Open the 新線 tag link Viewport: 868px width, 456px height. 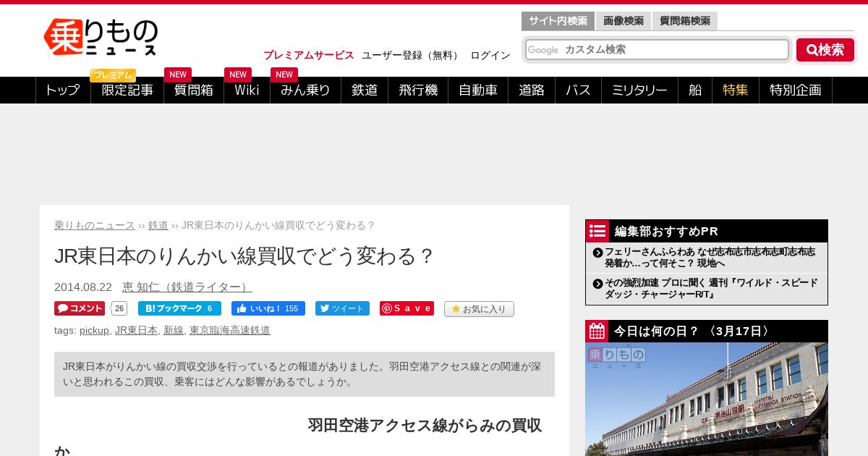pyautogui.click(x=174, y=330)
